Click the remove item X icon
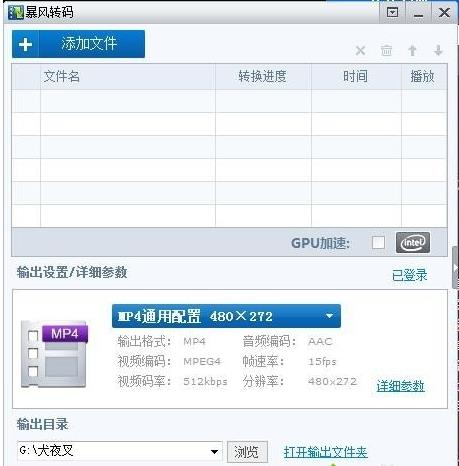Viewport: 459px width, 466px height. coord(360,51)
